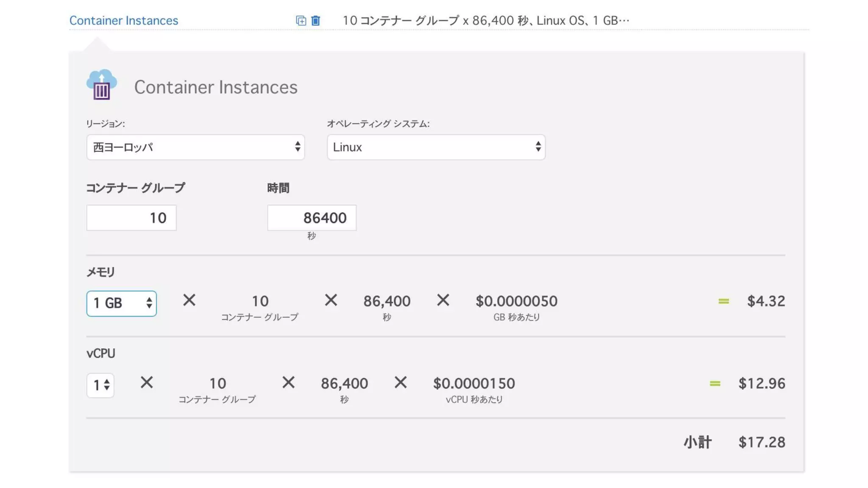The height and width of the screenshot is (488, 868).
Task: Click the duplicate estimate icon
Action: coord(300,20)
